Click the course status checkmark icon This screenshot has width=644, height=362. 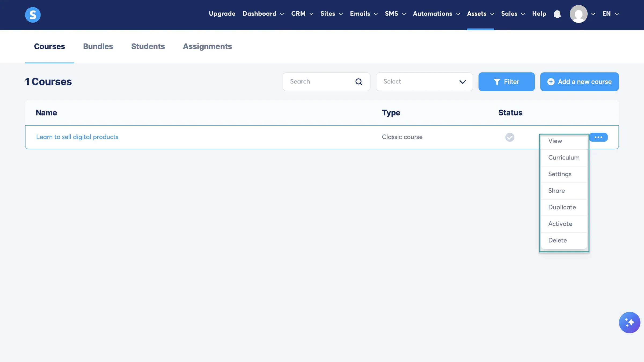[x=510, y=137]
